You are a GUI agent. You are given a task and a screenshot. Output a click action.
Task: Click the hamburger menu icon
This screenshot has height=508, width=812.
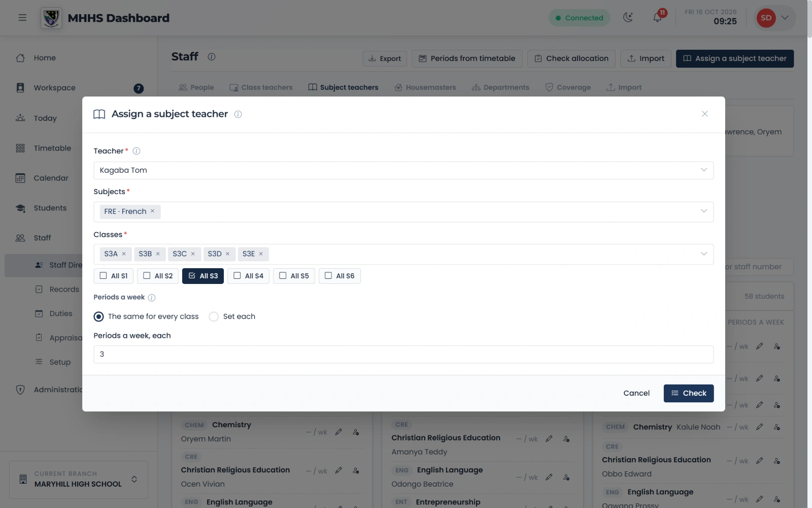pos(22,18)
